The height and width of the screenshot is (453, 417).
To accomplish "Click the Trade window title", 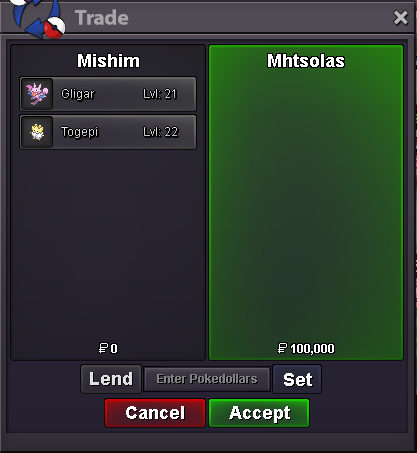I will coord(102,18).
